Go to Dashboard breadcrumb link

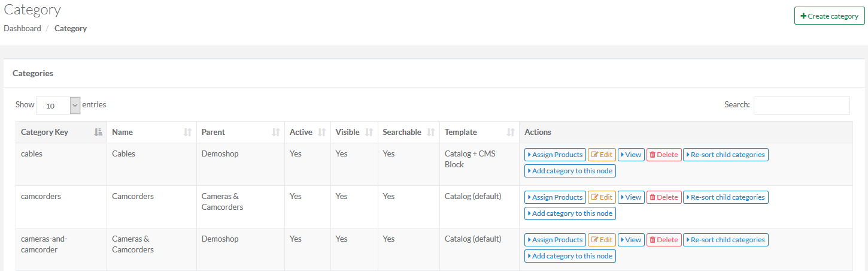click(22, 28)
